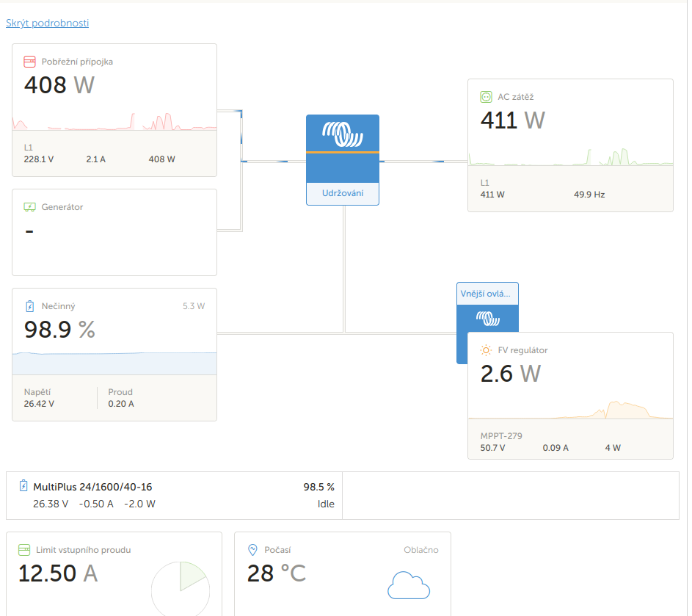
Task: Click the MultiPlus device battery icon
Action: coord(23,486)
